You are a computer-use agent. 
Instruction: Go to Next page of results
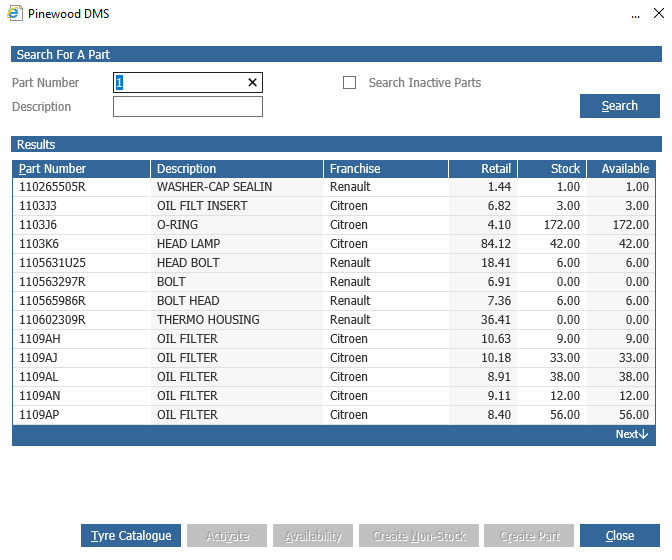click(632, 435)
